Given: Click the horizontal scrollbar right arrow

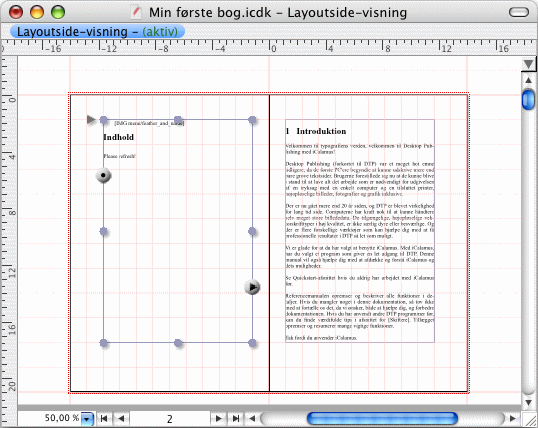Looking at the screenshot, I should pos(513,418).
